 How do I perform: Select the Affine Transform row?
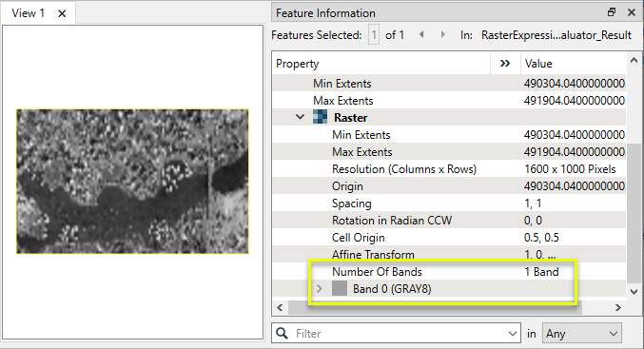tap(449, 255)
